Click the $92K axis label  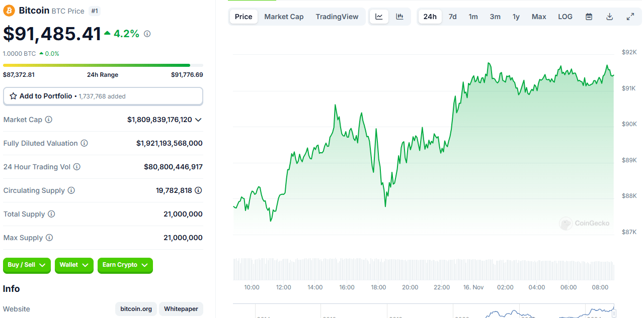pyautogui.click(x=629, y=52)
